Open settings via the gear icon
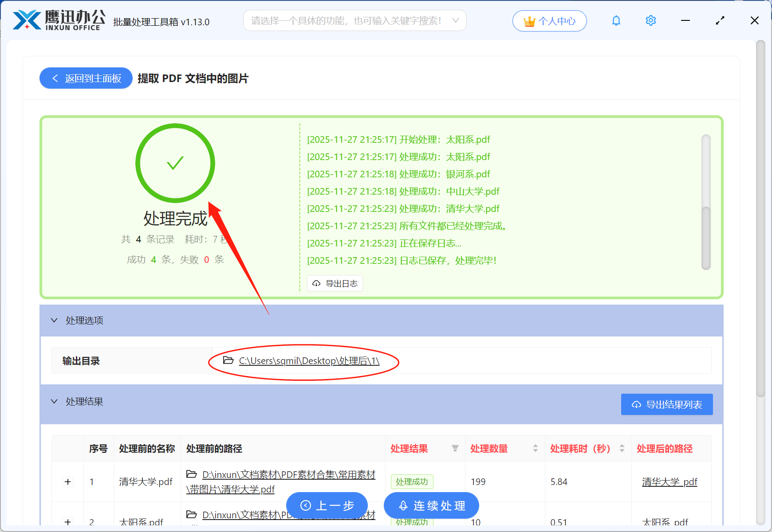Image resolution: width=772 pixels, height=532 pixels. click(x=650, y=20)
